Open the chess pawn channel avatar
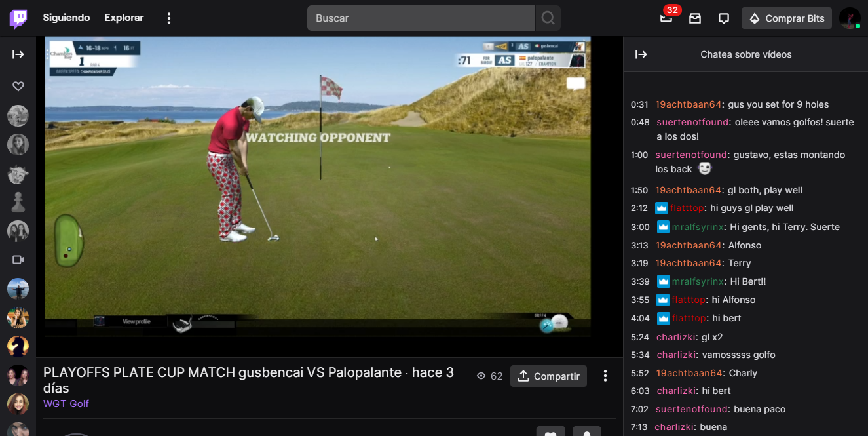This screenshot has height=436, width=868. pyautogui.click(x=18, y=202)
